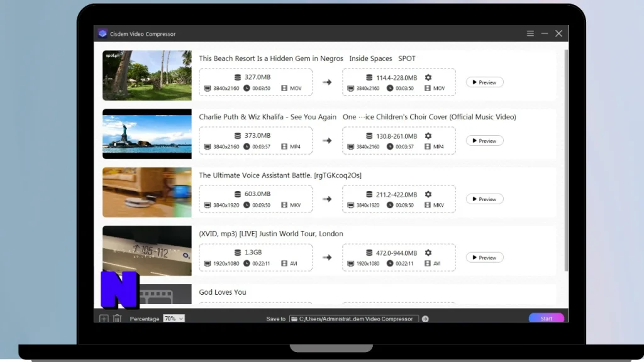The image size is (644, 362).
Task: Click the conversion arrow in Justin World Tour row
Action: 327,258
